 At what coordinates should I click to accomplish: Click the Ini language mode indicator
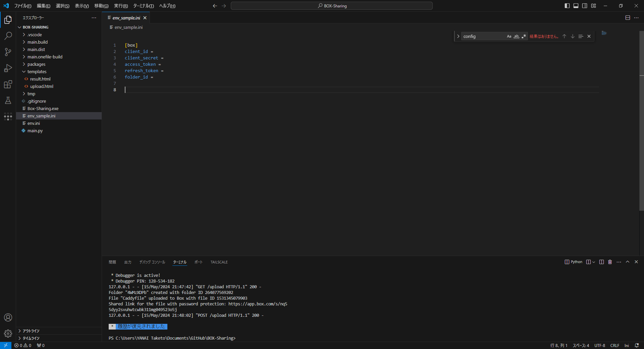627,345
